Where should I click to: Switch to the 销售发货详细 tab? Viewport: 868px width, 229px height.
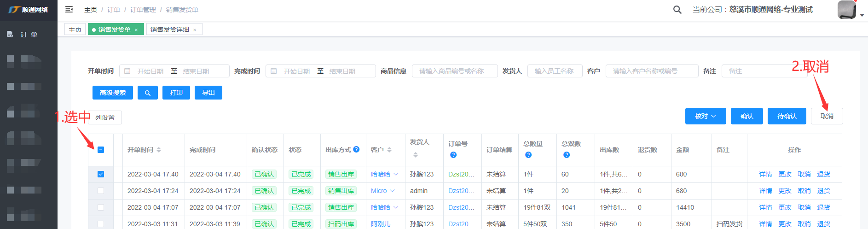click(170, 29)
